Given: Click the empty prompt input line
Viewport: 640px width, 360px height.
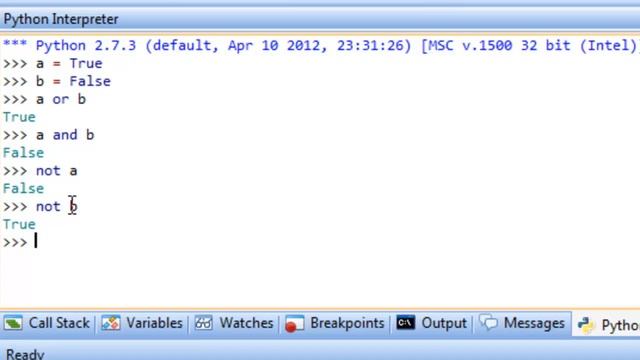Looking at the screenshot, I should [320, 242].
